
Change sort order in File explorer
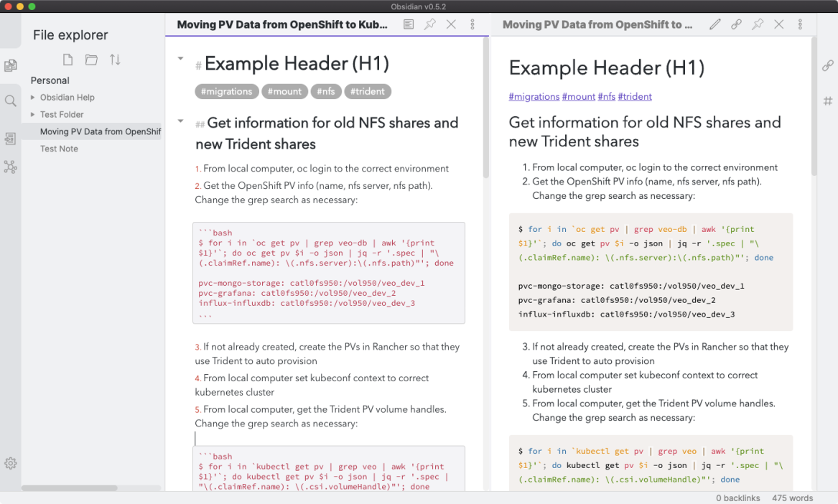point(115,60)
